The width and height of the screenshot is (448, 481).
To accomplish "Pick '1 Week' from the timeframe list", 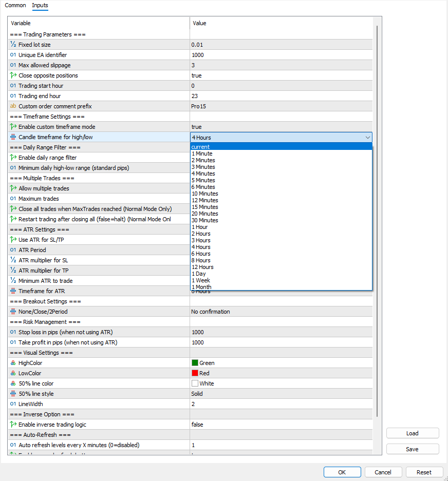I will point(281,280).
